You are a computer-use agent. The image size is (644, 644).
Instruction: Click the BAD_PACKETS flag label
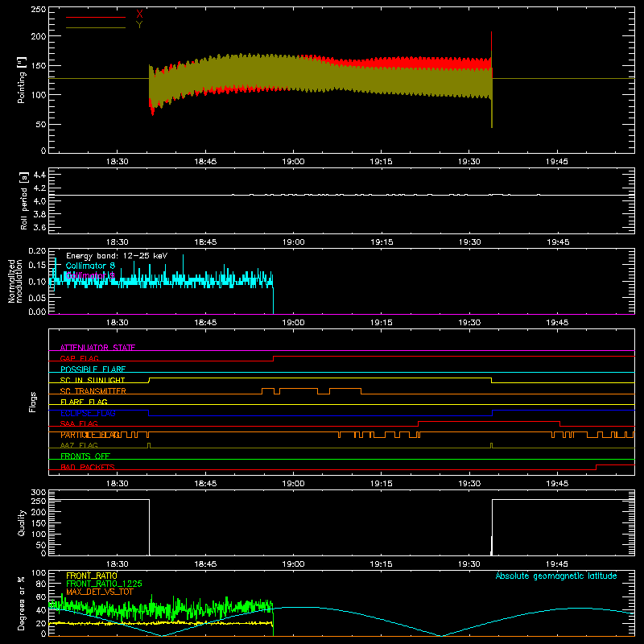[88, 468]
